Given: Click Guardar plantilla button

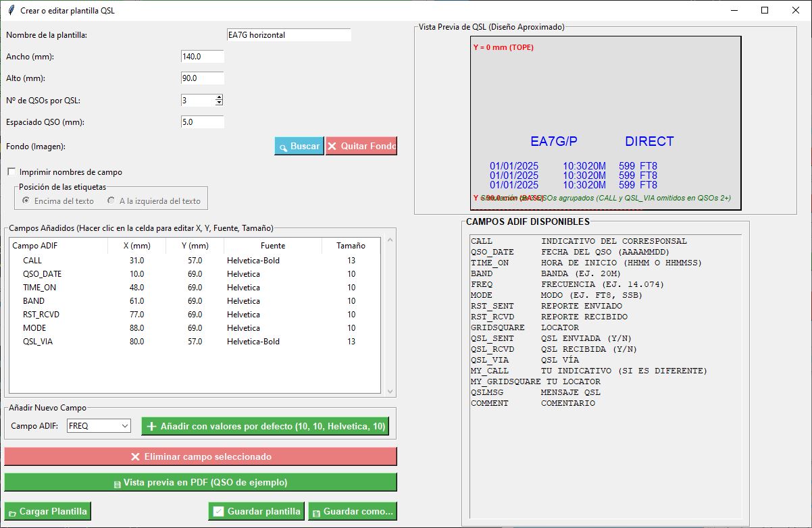Looking at the screenshot, I should (257, 511).
